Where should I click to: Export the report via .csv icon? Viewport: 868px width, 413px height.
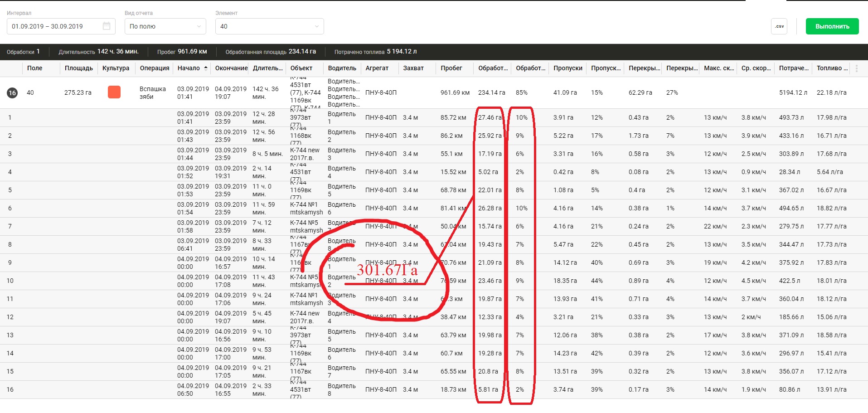tap(779, 26)
